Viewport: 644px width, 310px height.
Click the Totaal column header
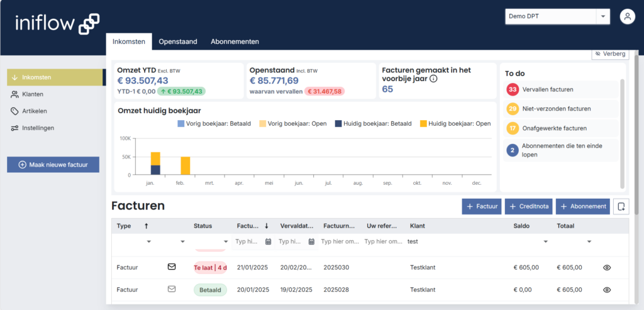(565, 226)
